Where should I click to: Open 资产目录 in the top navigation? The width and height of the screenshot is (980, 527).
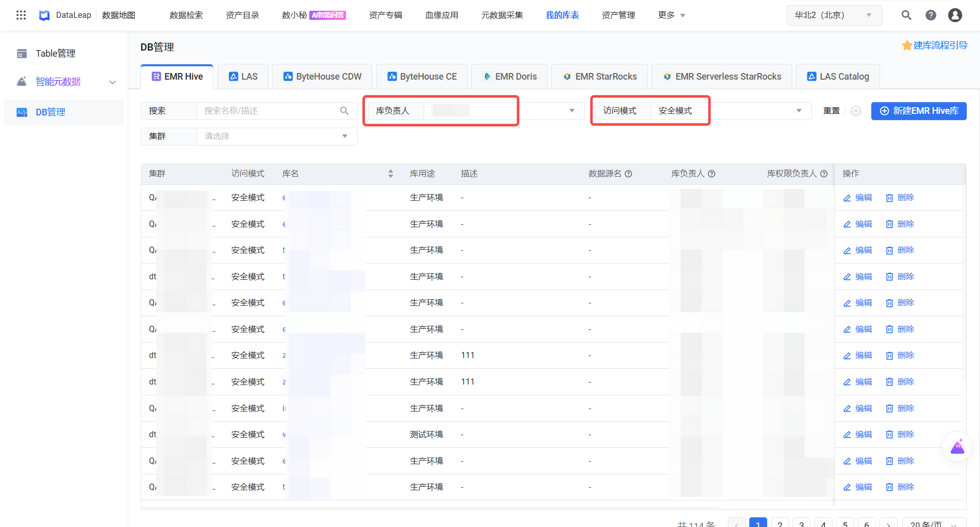coord(242,15)
